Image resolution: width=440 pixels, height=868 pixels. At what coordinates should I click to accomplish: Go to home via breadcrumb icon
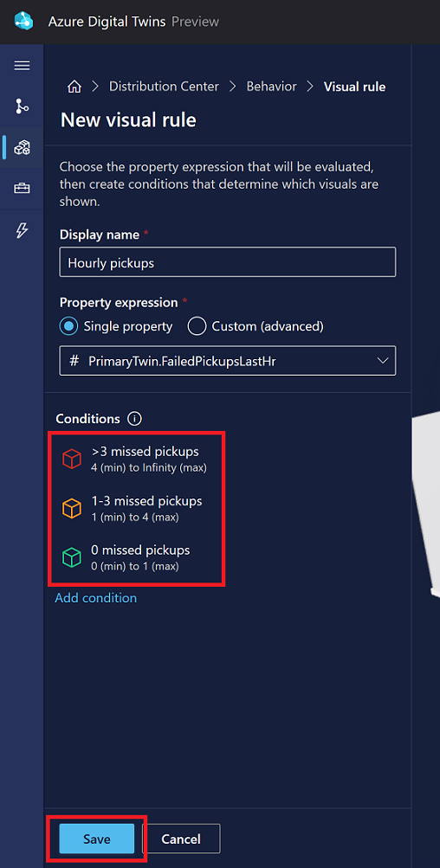[74, 87]
